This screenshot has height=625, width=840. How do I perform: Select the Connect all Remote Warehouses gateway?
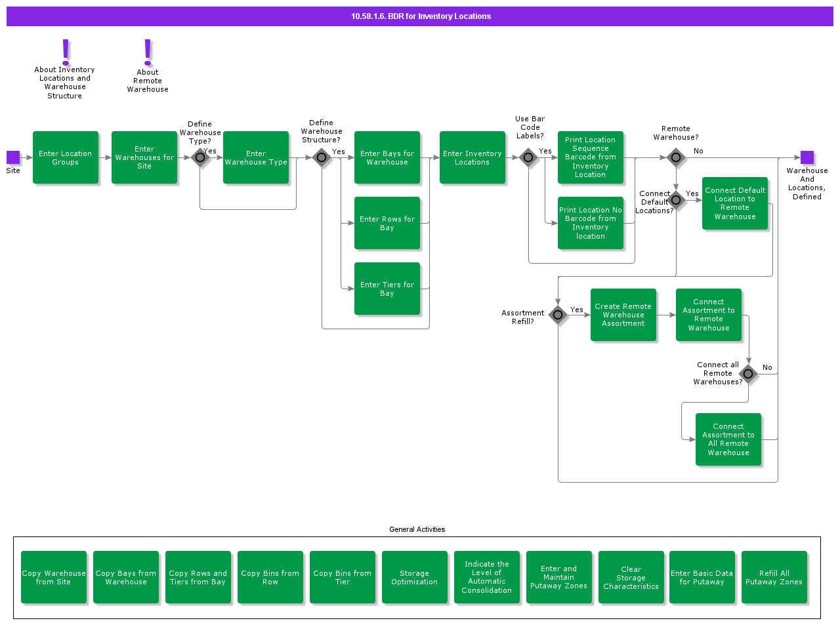tap(748, 374)
